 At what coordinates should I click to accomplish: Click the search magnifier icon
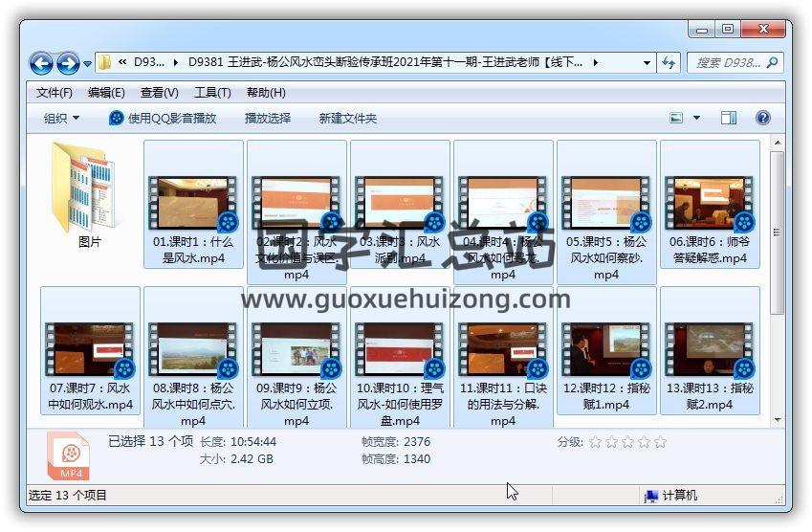[x=772, y=63]
